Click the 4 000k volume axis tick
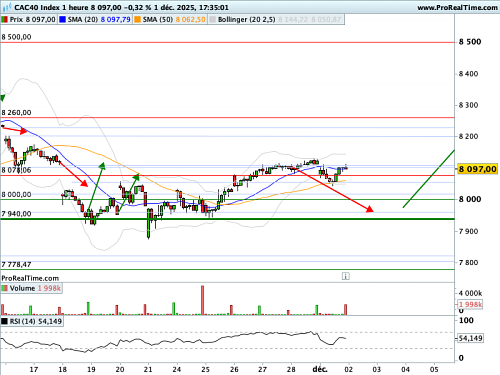This screenshot has height=375, width=500. (x=470, y=293)
